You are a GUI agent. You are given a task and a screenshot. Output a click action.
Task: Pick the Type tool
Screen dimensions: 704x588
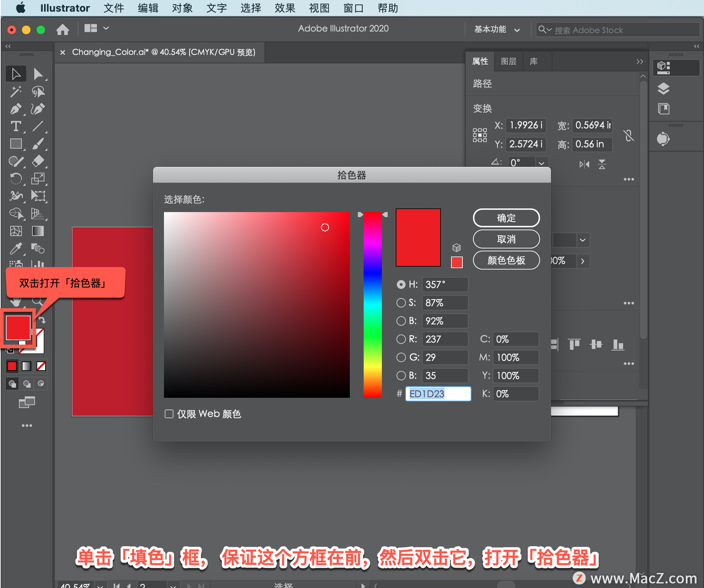[x=15, y=126]
